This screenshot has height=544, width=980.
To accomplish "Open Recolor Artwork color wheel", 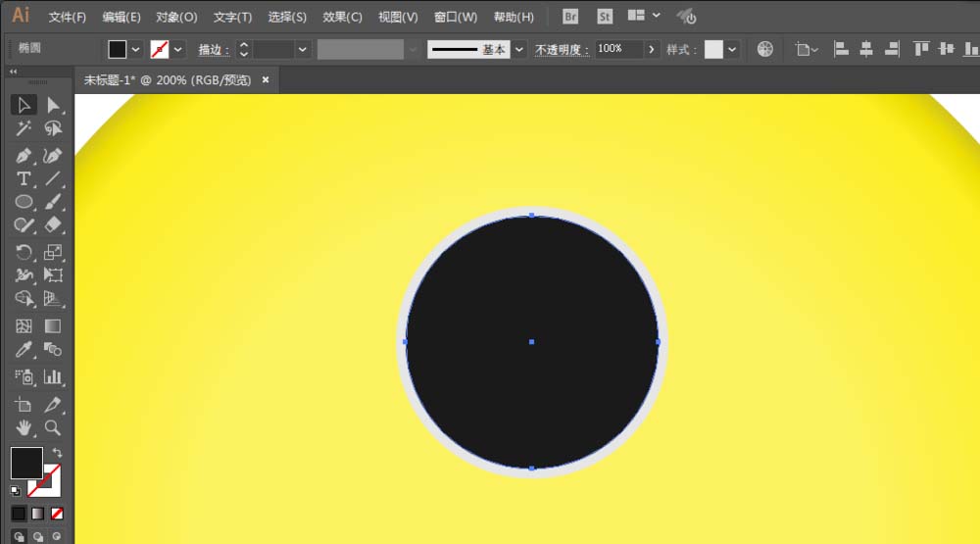I will (x=765, y=49).
